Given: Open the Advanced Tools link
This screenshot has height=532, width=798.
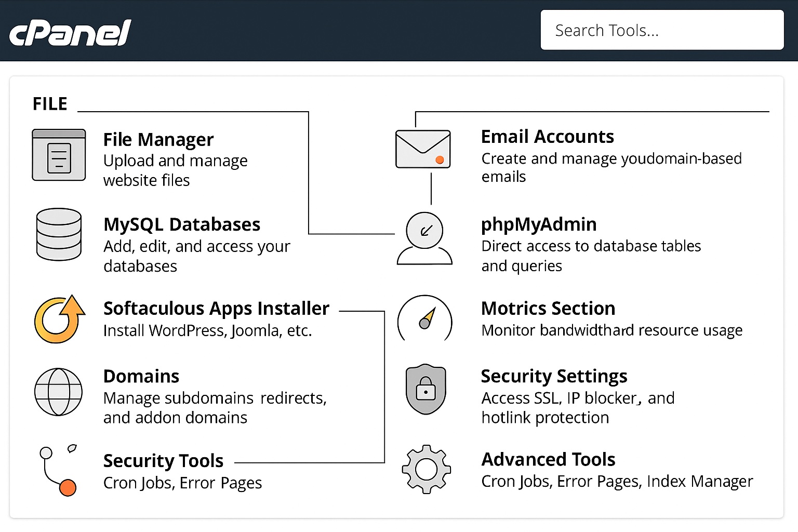Looking at the screenshot, I should pos(548,460).
